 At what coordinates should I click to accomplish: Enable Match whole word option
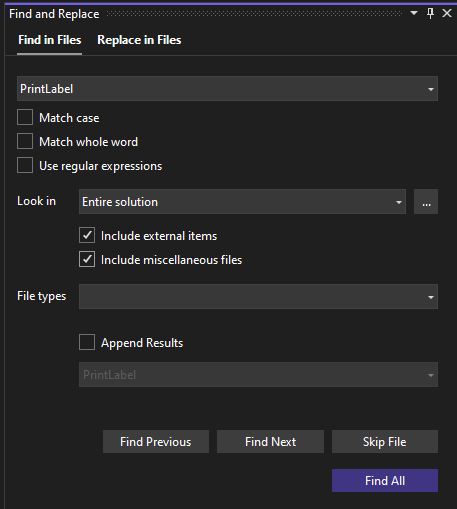[25, 141]
